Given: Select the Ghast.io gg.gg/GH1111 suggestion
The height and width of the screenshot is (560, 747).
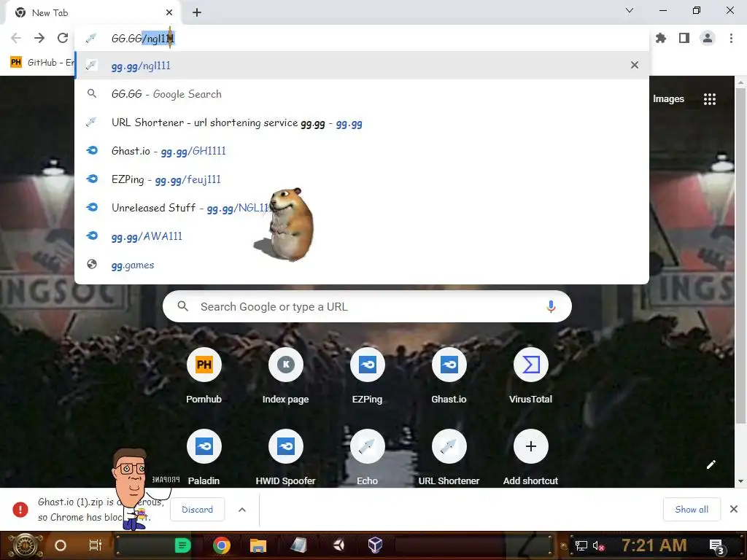Looking at the screenshot, I should 362,151.
